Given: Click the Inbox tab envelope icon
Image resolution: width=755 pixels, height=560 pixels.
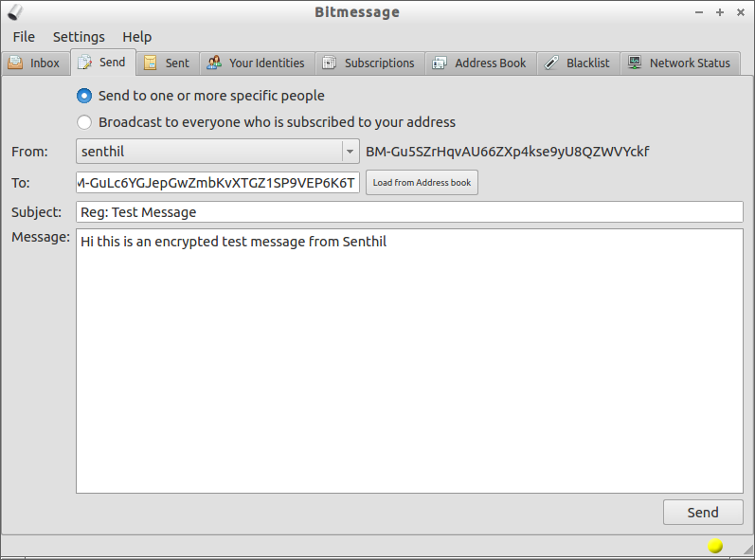Looking at the screenshot, I should click(x=15, y=63).
